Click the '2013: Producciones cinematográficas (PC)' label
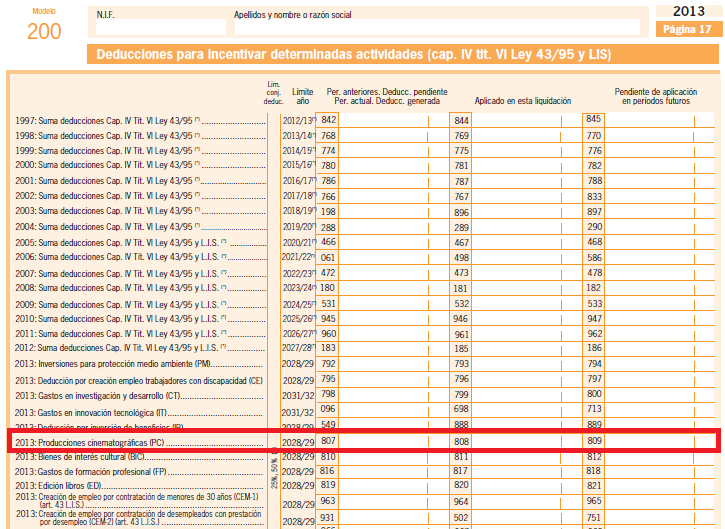Screen dimensions: 725x529 pos(90,443)
